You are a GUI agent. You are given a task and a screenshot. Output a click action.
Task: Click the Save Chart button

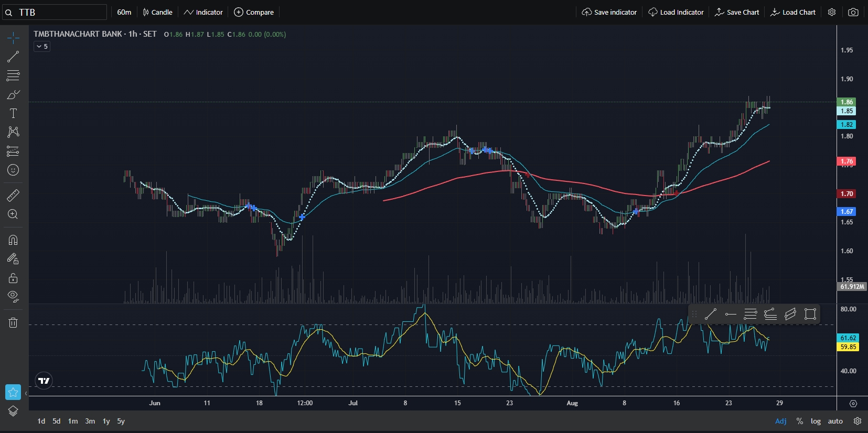[x=737, y=12]
